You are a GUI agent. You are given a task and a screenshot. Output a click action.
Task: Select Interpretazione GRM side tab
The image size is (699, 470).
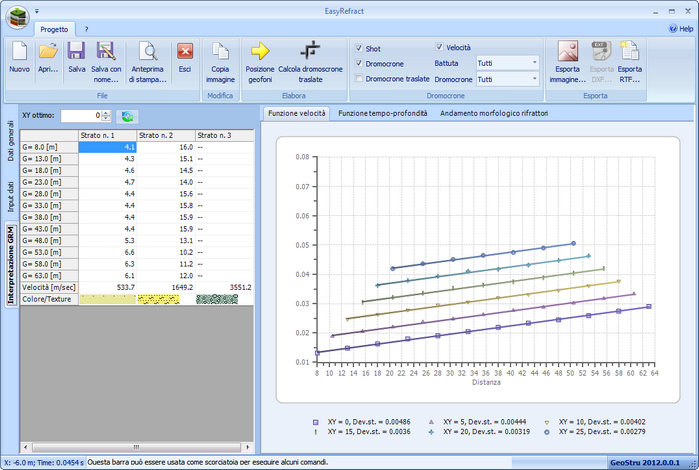pos(11,265)
